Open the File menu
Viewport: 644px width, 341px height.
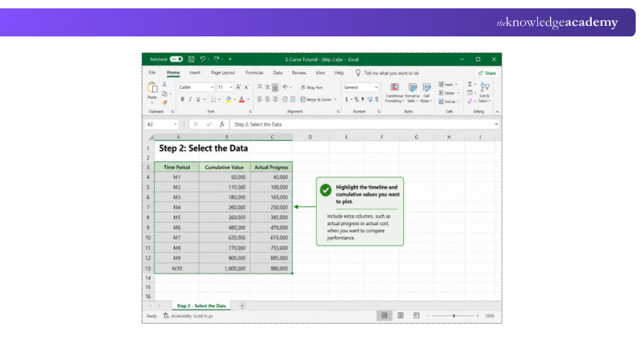152,73
